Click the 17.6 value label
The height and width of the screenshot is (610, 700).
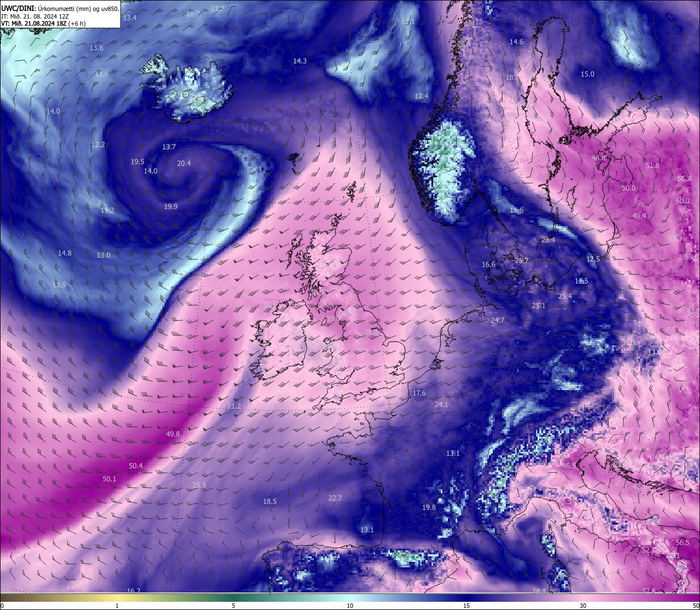point(419,393)
